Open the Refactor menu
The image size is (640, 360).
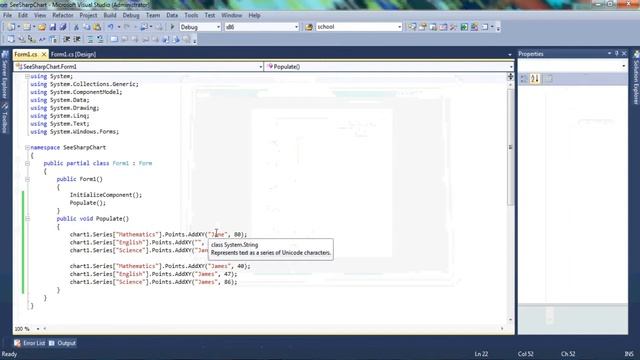pyautogui.click(x=63, y=16)
